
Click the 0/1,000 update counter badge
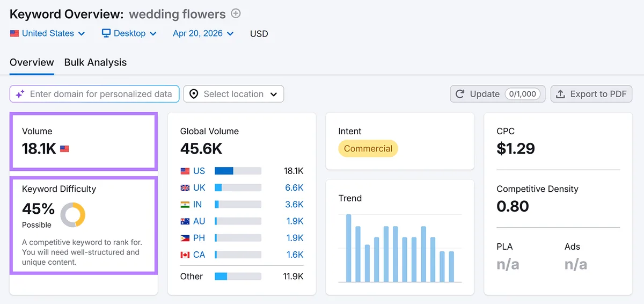pos(522,94)
